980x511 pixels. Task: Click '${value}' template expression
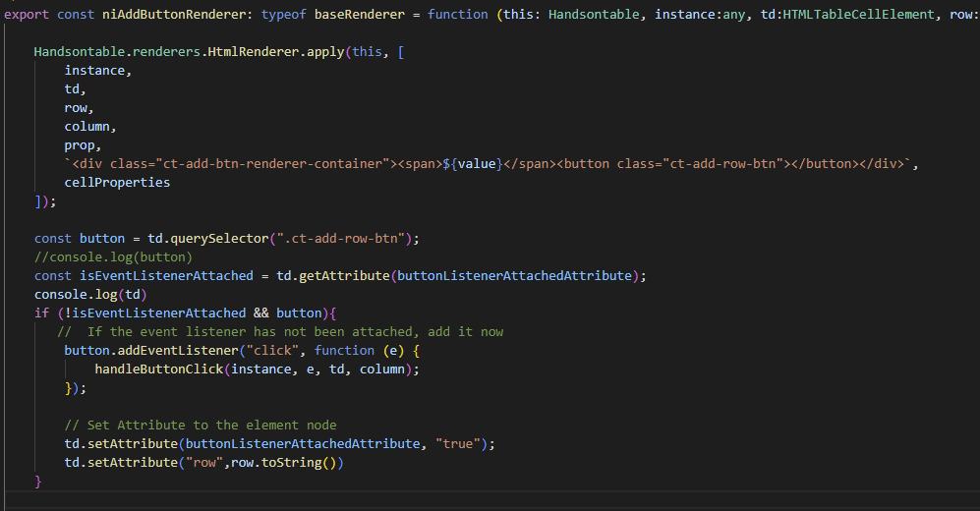coord(473,164)
